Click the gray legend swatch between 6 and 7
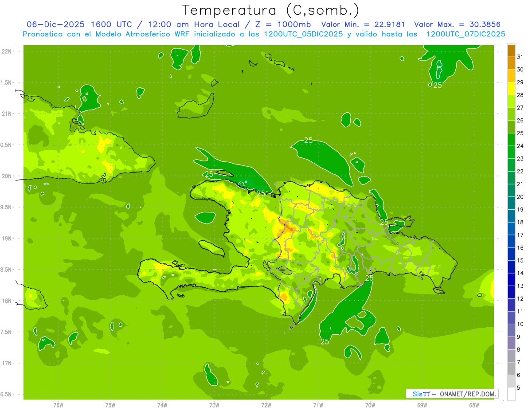The width and height of the screenshot is (532, 411). (x=511, y=369)
